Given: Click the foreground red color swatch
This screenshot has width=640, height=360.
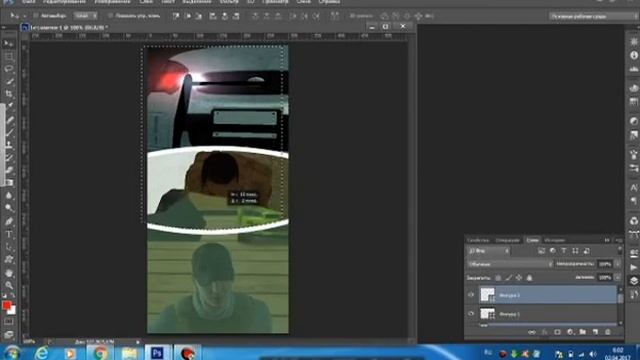Looking at the screenshot, I should pyautogui.click(x=7, y=306).
